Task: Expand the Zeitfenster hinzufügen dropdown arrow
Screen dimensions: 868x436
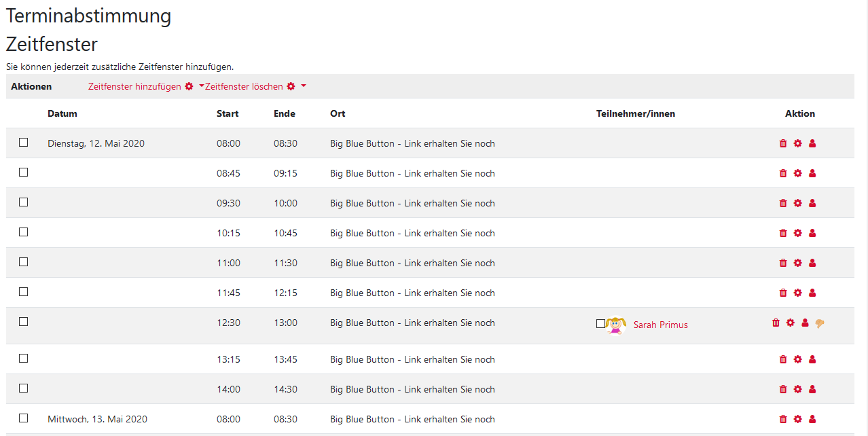Action: click(201, 86)
